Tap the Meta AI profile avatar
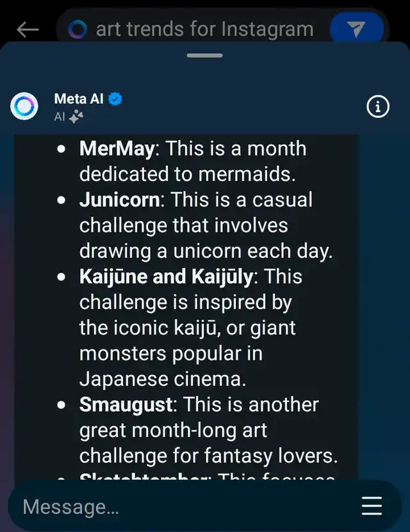This screenshot has height=532, width=410. pyautogui.click(x=24, y=106)
